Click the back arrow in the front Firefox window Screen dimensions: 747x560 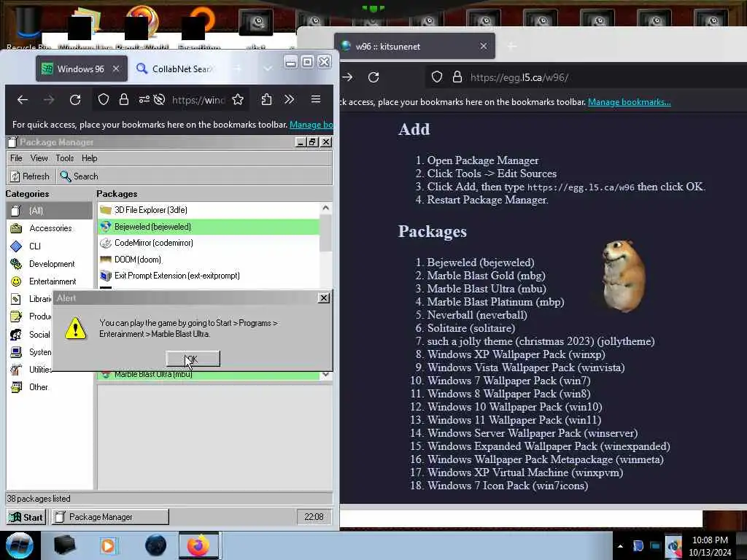23,99
